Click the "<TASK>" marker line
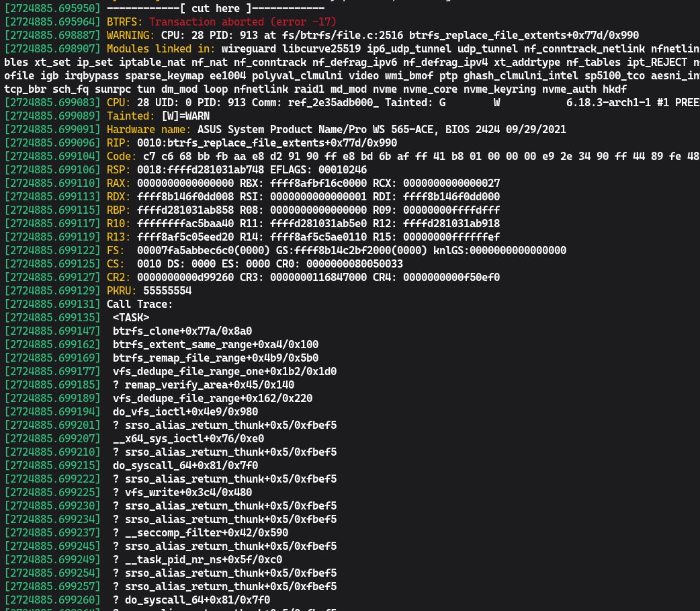The height and width of the screenshot is (611, 700). (131, 317)
